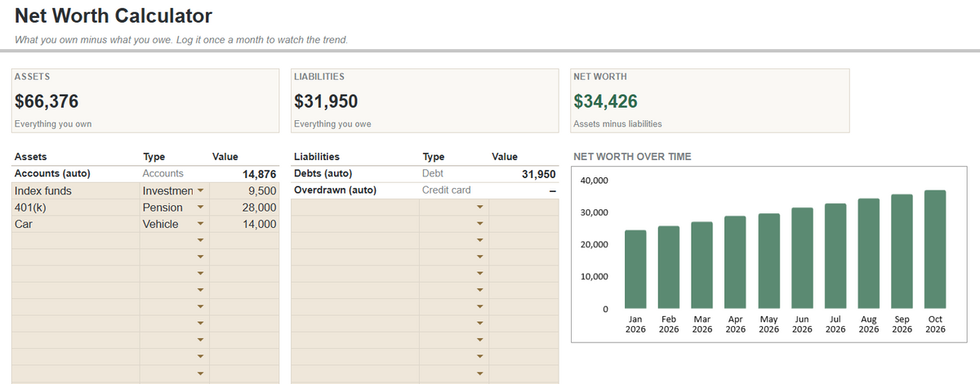Select the 14,000 value cell
Screen dimensions: 980x384
coord(244,224)
